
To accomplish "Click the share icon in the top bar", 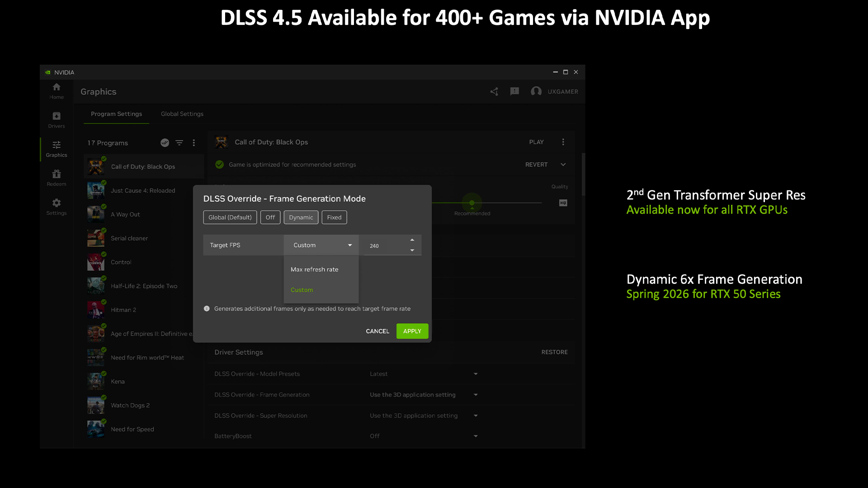I will [x=494, y=91].
